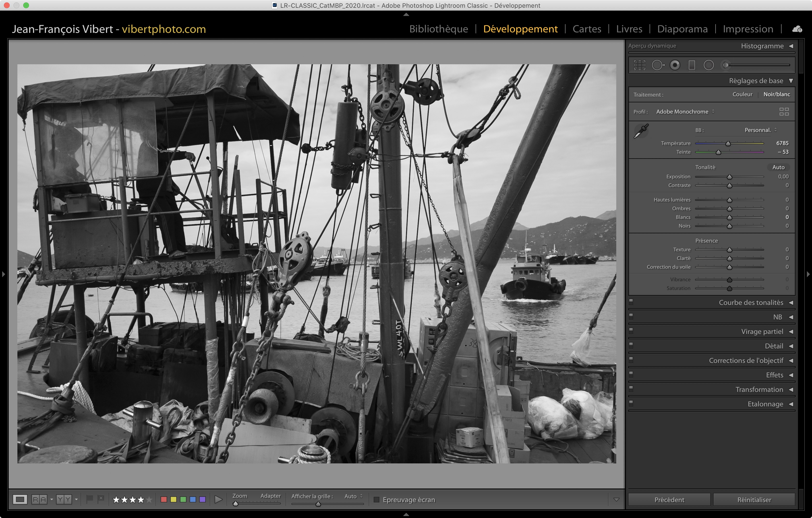Open the Adobe Monochrome profile dropdown
The width and height of the screenshot is (812, 518).
point(685,112)
